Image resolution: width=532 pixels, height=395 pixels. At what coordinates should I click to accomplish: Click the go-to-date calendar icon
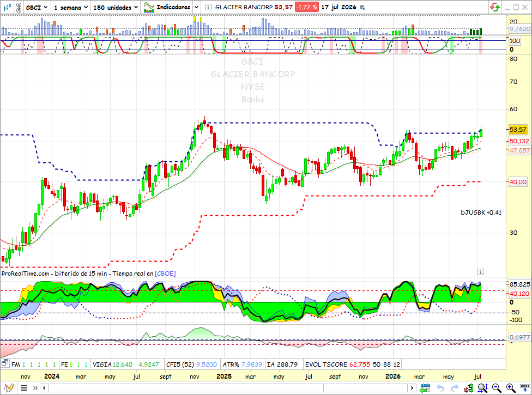(425, 387)
